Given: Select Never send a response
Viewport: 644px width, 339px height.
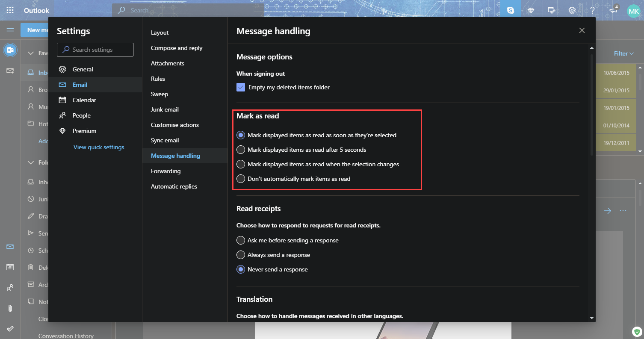Looking at the screenshot, I should tap(241, 269).
